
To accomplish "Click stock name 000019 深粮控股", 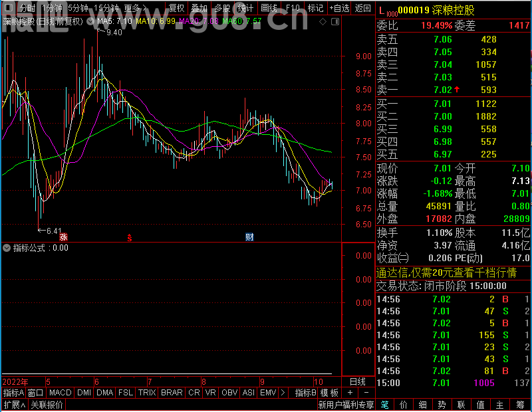I will [x=436, y=11].
